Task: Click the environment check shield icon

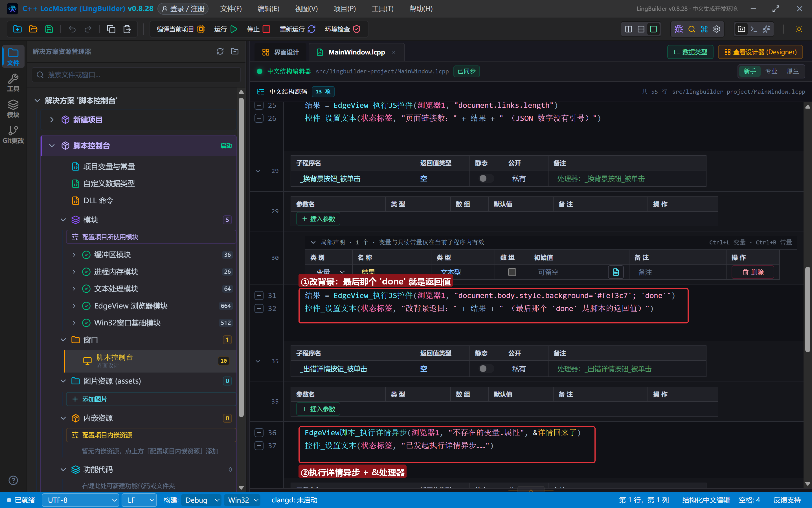Action: [x=357, y=29]
